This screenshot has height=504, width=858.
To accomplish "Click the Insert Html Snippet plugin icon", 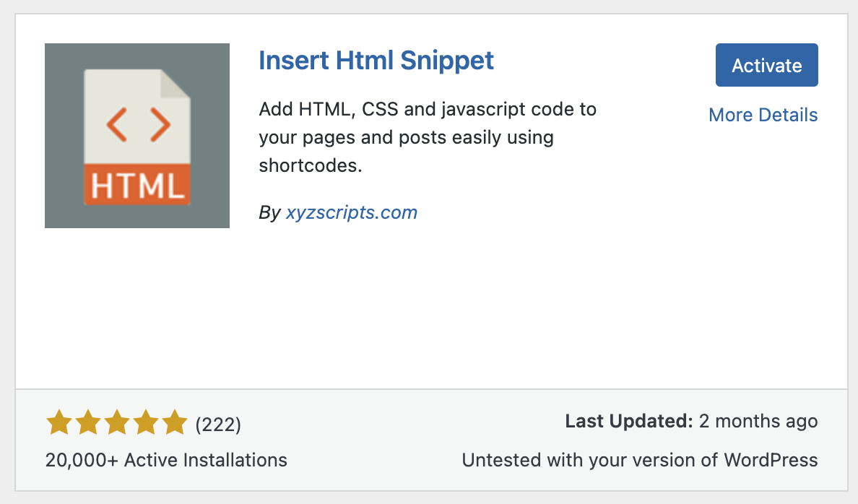I will [137, 136].
